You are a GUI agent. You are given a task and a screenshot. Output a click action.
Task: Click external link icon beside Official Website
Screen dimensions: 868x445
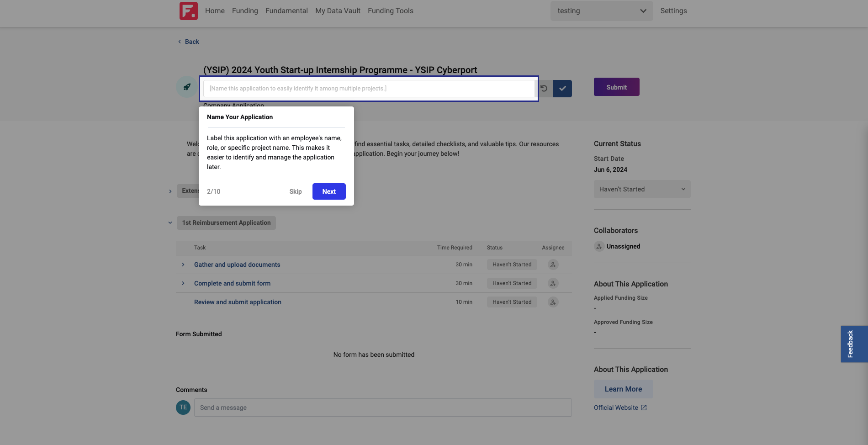pyautogui.click(x=644, y=408)
